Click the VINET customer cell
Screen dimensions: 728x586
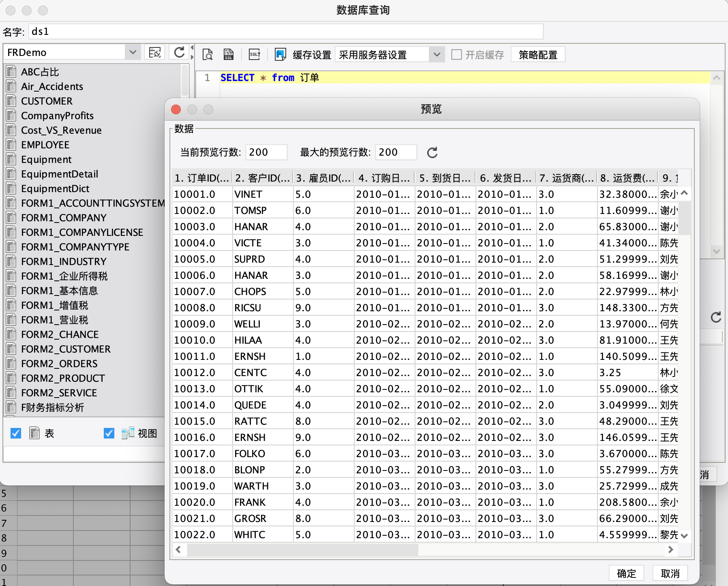click(x=263, y=194)
